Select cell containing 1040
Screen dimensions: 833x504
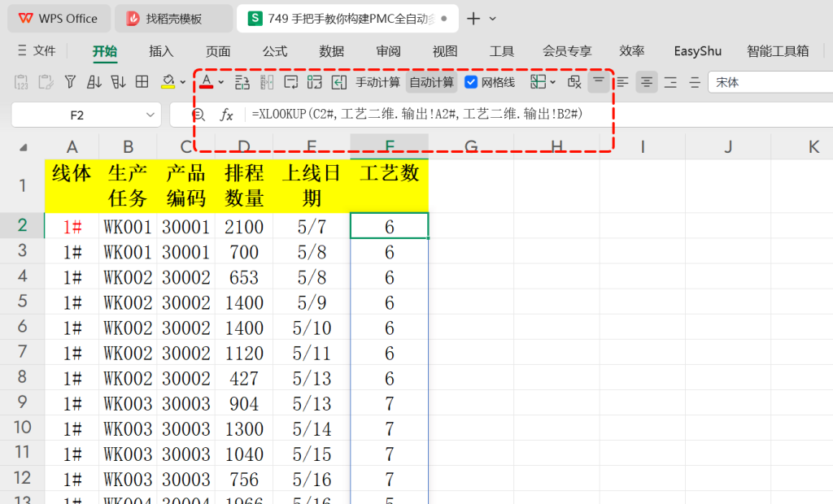(244, 454)
